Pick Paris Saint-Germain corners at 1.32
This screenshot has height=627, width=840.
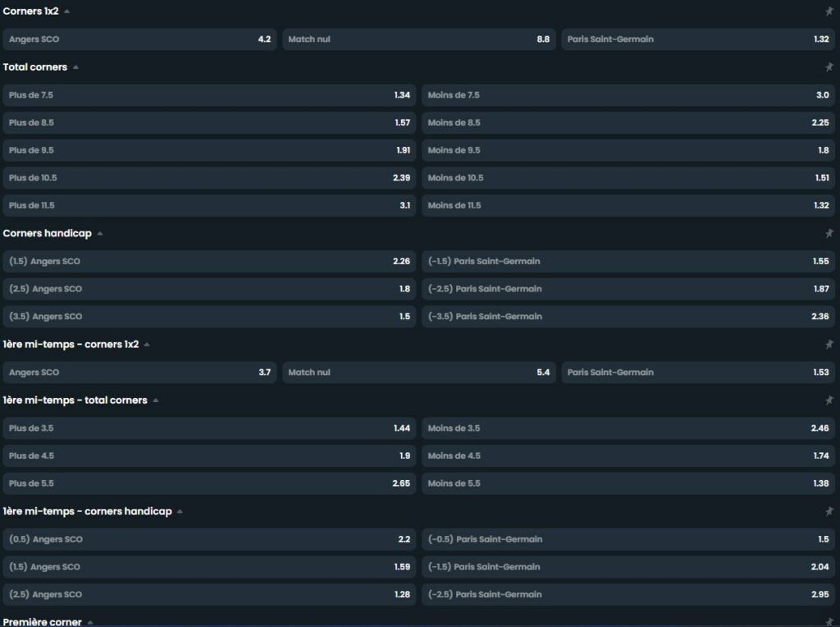(x=697, y=39)
